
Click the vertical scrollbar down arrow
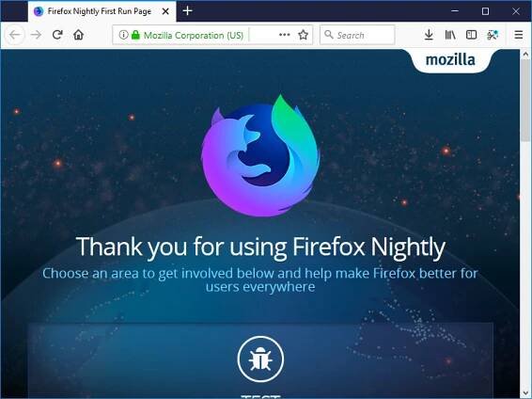(525, 393)
